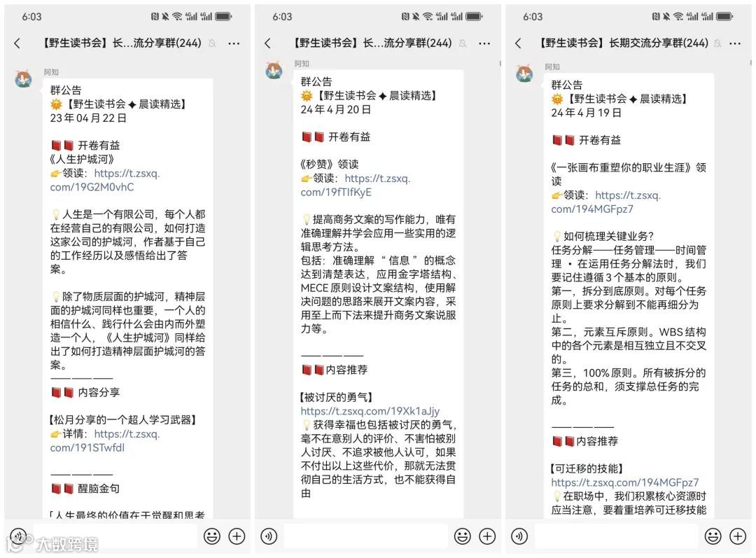Open more options in middle chat header
Image resolution: width=756 pixels, height=558 pixels.
(484, 43)
